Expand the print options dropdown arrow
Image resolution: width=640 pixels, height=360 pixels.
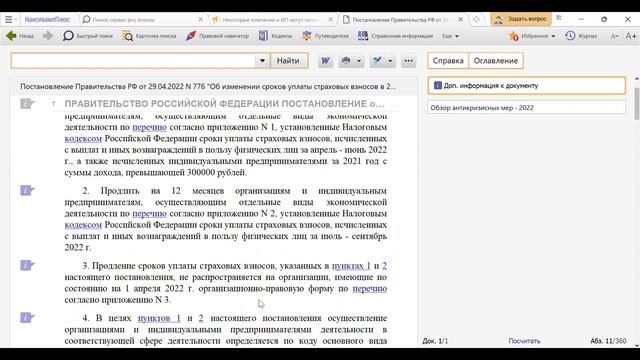[x=359, y=61]
